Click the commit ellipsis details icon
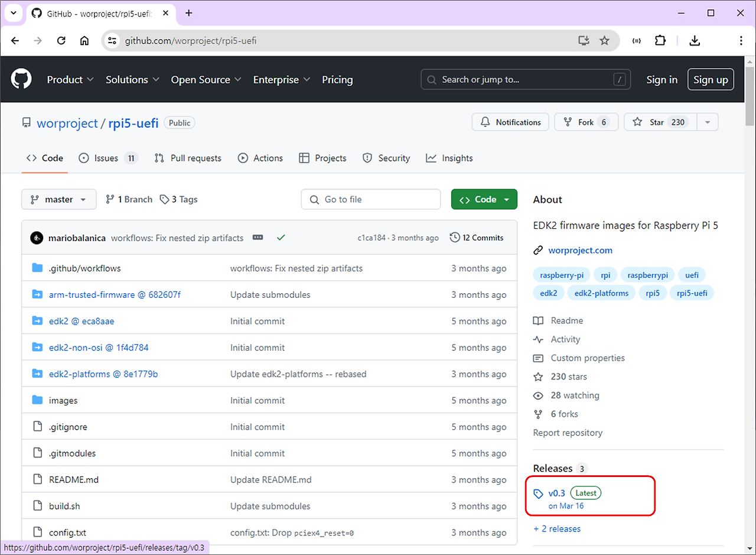This screenshot has height=555, width=756. 258,238
